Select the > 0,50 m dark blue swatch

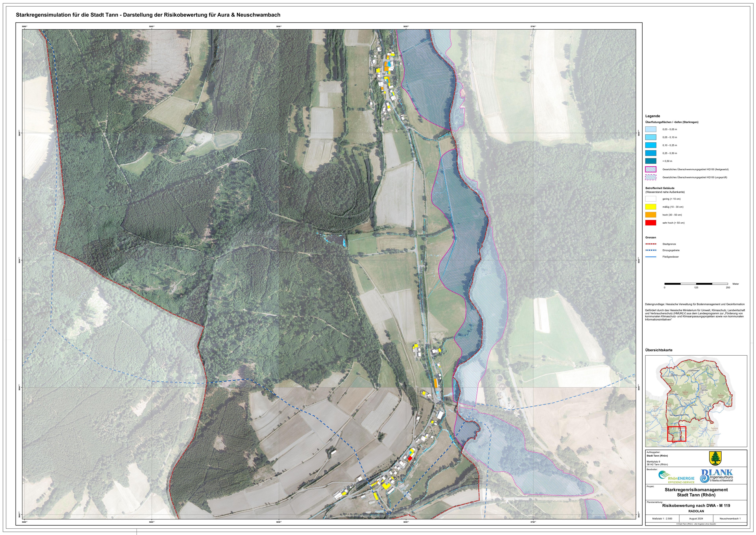coord(651,161)
